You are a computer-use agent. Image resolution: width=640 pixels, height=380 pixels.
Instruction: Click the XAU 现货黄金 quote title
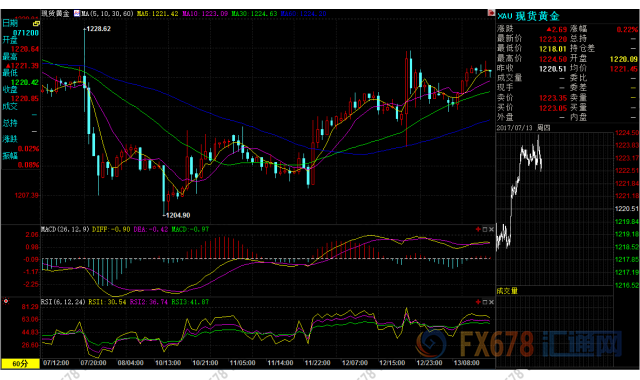coord(529,16)
